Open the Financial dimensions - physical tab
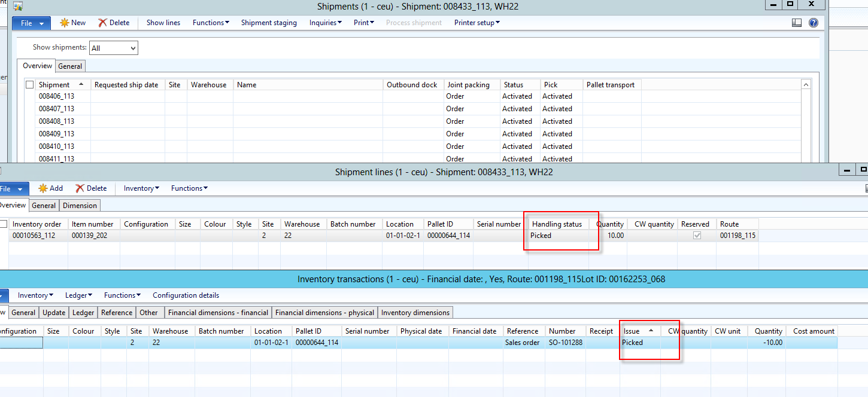The width and height of the screenshot is (868, 397). click(x=324, y=313)
